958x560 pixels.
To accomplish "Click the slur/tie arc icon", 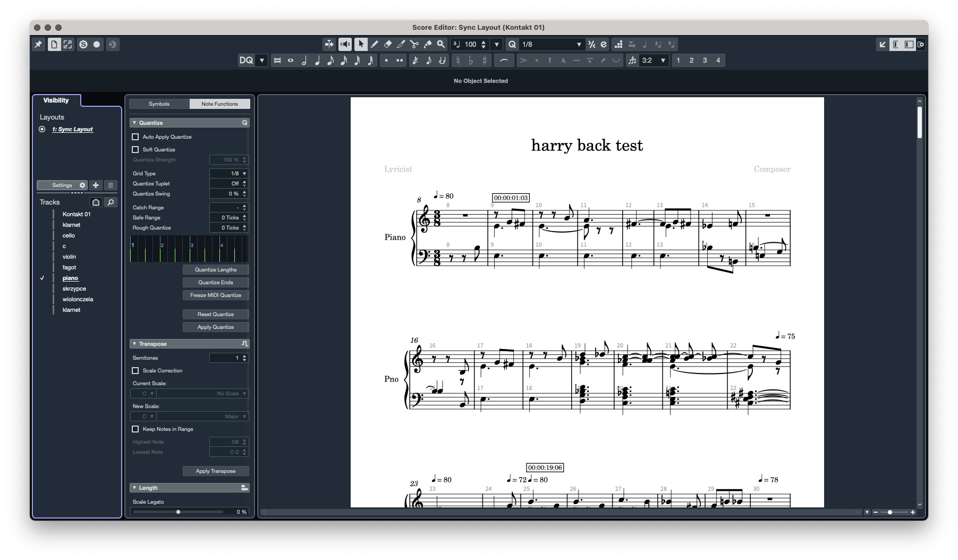I will click(504, 60).
